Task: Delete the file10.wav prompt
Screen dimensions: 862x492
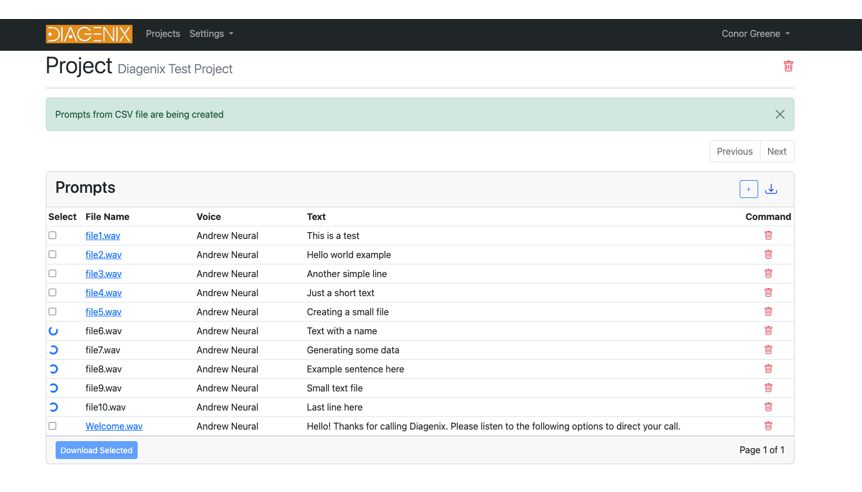Action: pyautogui.click(x=768, y=407)
